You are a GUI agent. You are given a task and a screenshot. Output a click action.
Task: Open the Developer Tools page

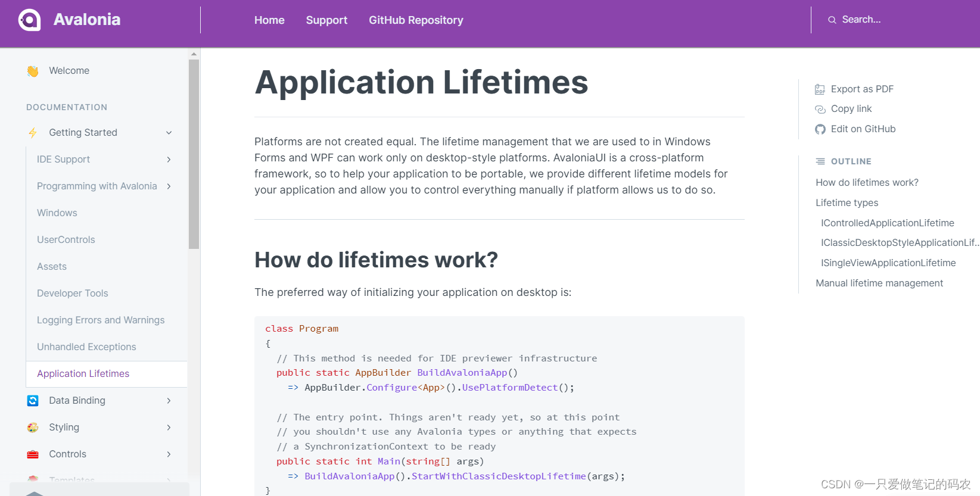tap(73, 294)
